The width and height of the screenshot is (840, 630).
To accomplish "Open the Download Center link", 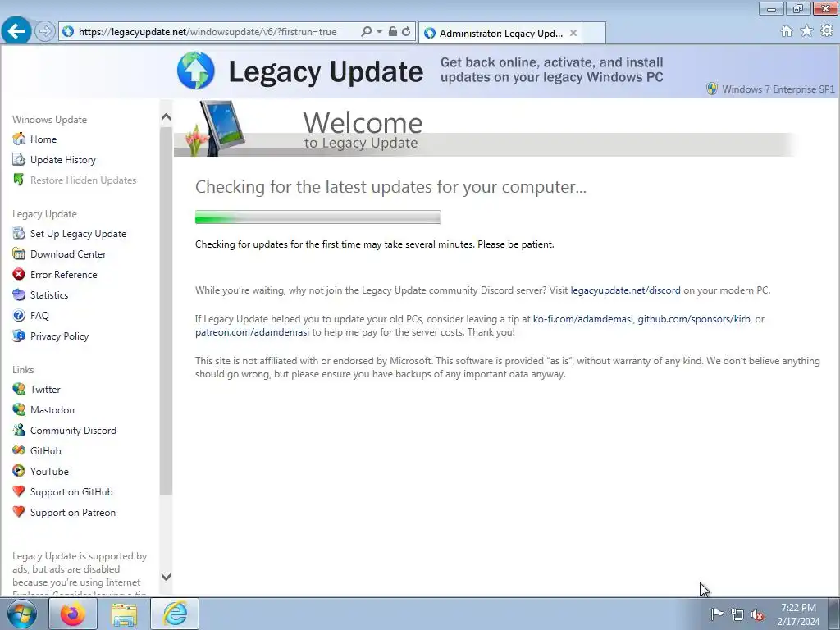I will click(x=69, y=254).
